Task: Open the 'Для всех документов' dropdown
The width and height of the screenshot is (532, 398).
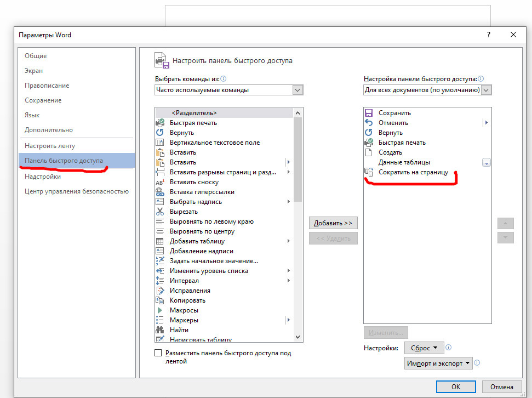Action: click(x=486, y=90)
